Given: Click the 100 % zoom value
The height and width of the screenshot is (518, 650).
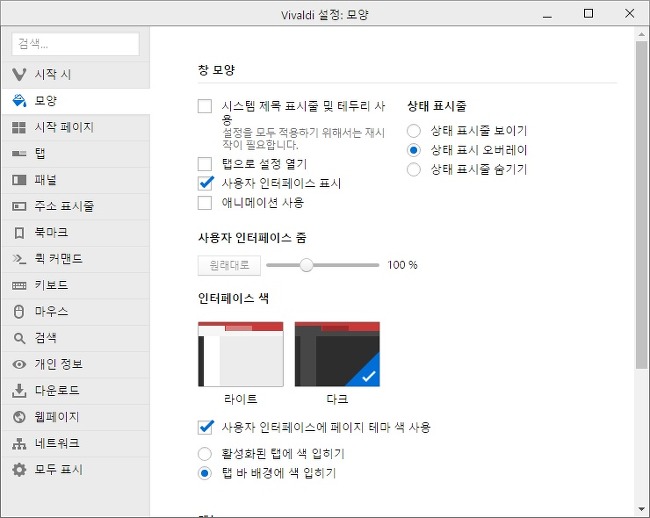Looking at the screenshot, I should pyautogui.click(x=402, y=265).
